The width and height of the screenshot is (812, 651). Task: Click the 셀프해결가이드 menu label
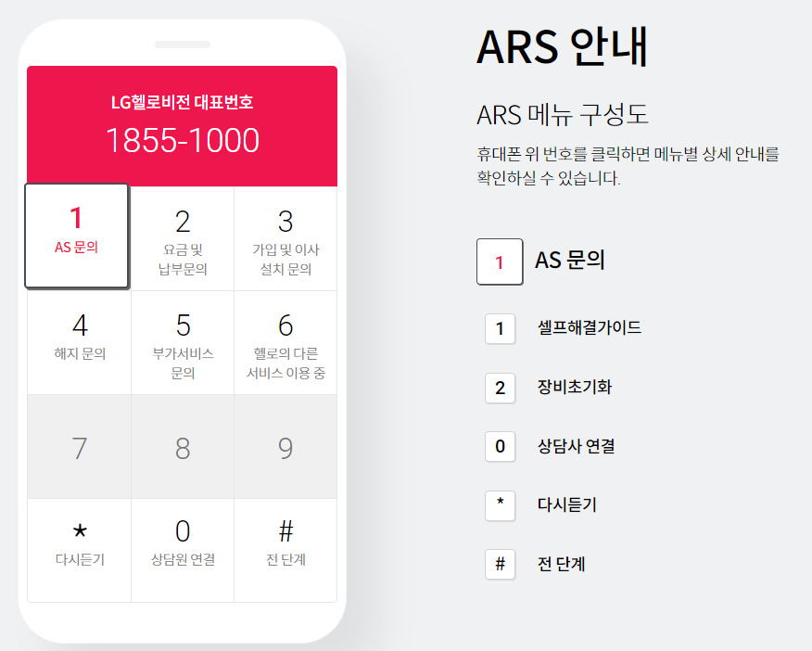pyautogui.click(x=590, y=327)
